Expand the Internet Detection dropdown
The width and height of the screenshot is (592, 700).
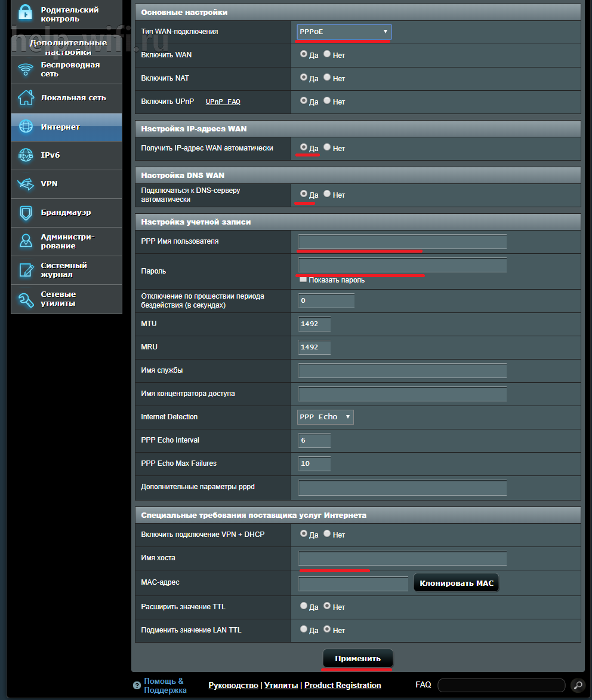[x=325, y=417]
